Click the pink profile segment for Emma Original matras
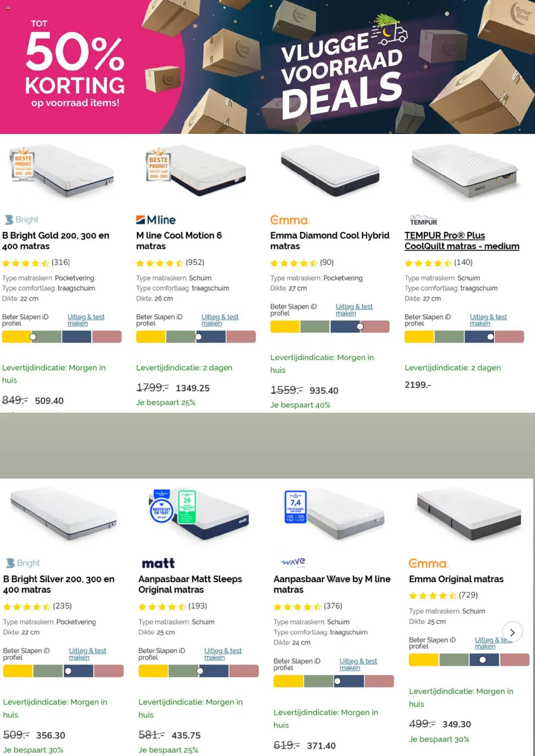 tap(514, 660)
